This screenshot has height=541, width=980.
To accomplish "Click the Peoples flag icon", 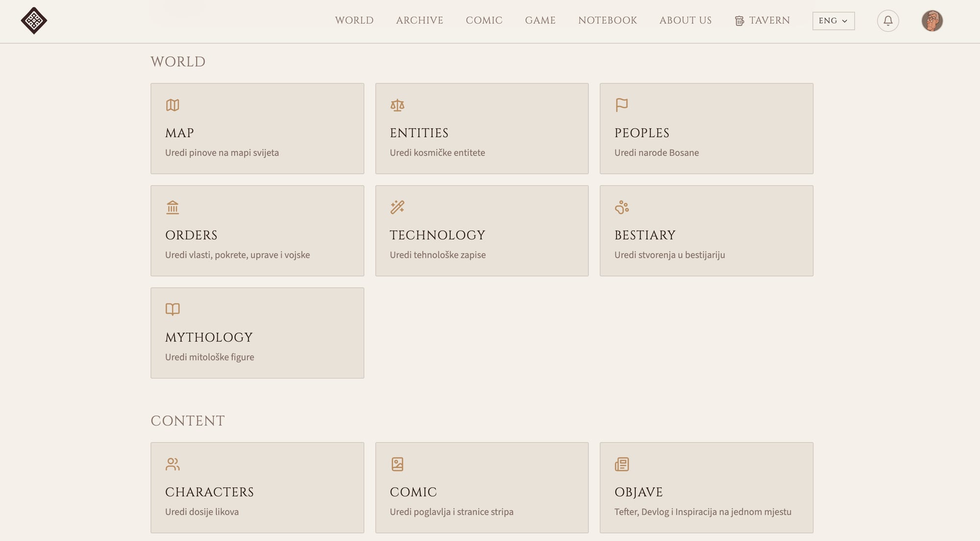I will (622, 105).
